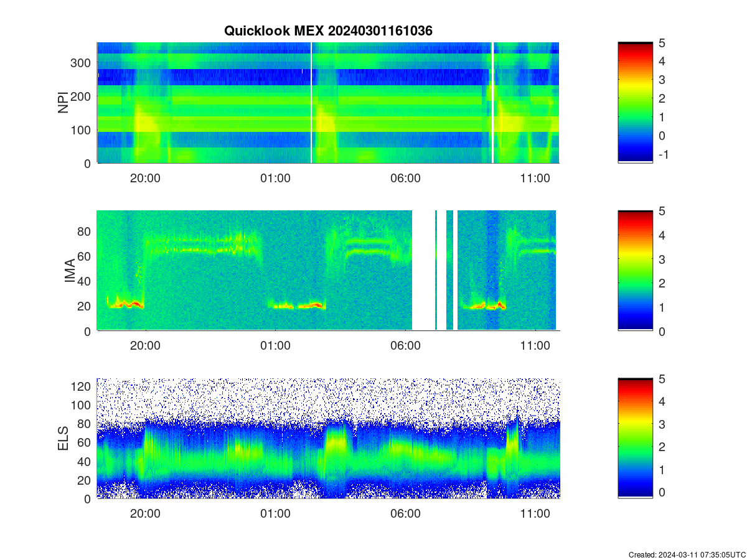Click the 'Created: 2024-03-11 07:35:05UTC' timestamp

(687, 554)
